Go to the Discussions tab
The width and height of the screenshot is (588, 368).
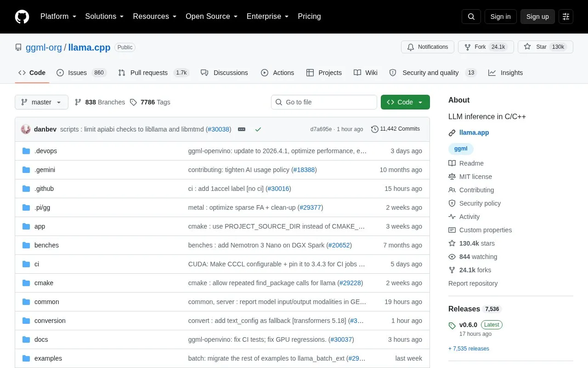[224, 73]
